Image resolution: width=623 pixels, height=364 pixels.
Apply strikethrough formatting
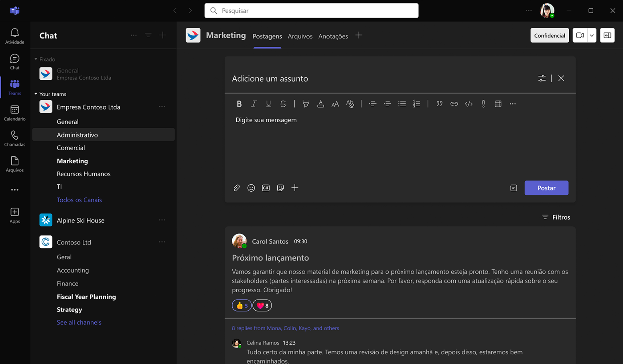tap(283, 104)
